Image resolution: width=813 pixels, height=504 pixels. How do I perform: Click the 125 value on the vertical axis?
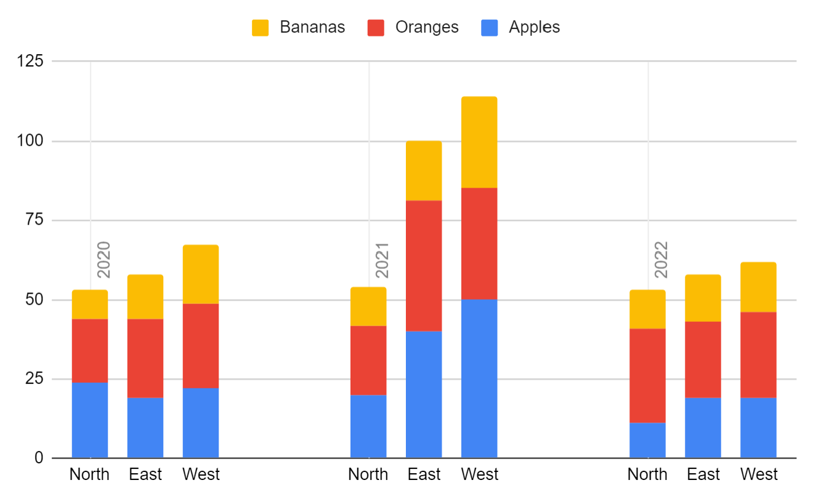click(x=31, y=62)
